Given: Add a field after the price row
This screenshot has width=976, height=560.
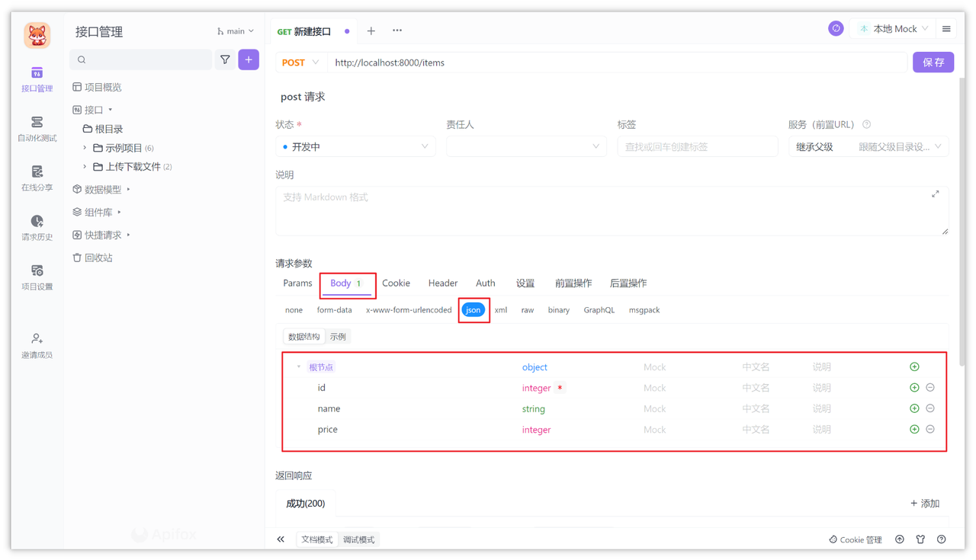Looking at the screenshot, I should 914,429.
